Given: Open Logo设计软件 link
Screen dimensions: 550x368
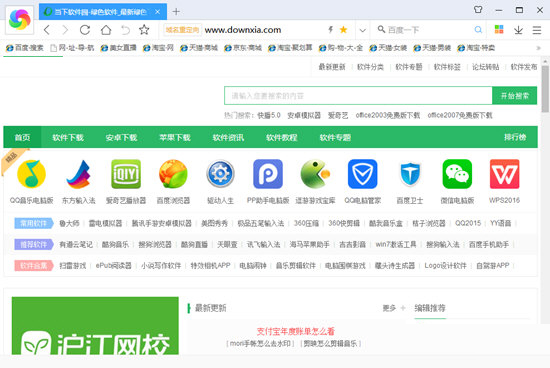Looking at the screenshot, I should pyautogui.click(x=445, y=266).
